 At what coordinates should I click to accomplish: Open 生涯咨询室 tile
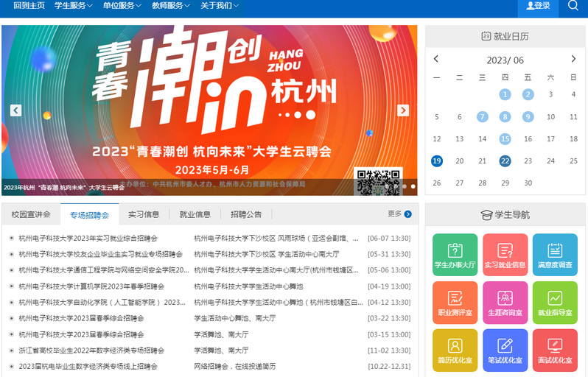pos(505,303)
